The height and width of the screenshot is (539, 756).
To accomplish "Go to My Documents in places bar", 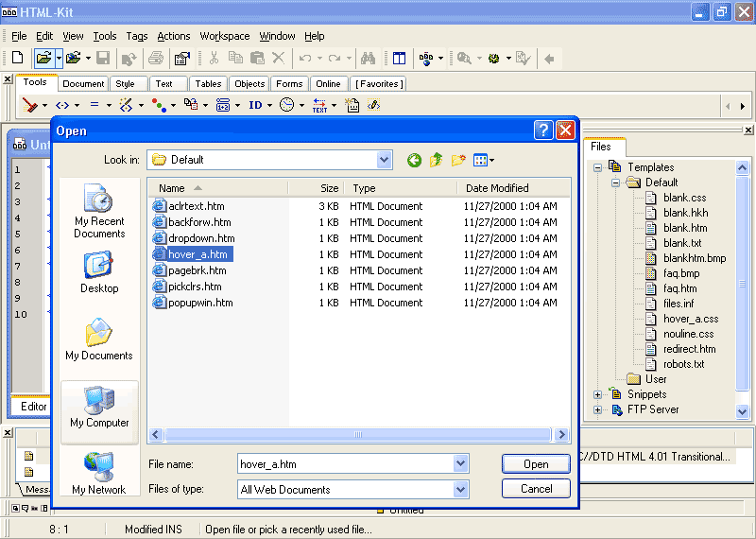I will pos(99,339).
